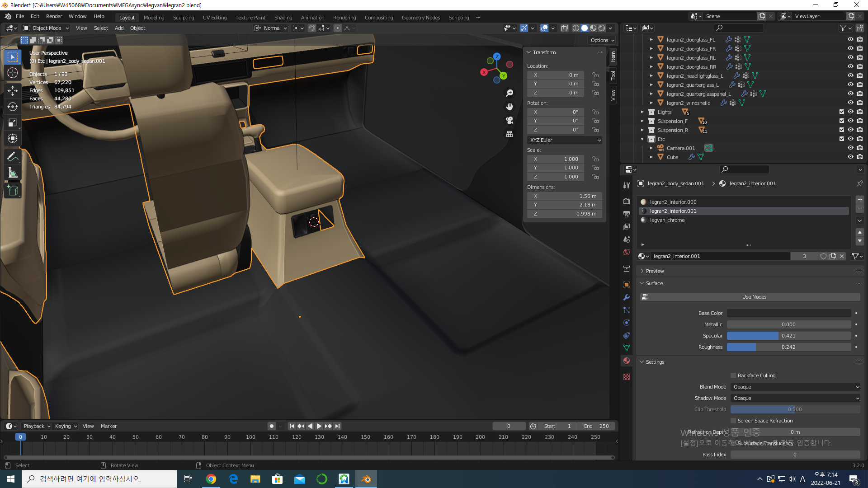Hide legran2_windsheild with eye icon

click(850, 103)
